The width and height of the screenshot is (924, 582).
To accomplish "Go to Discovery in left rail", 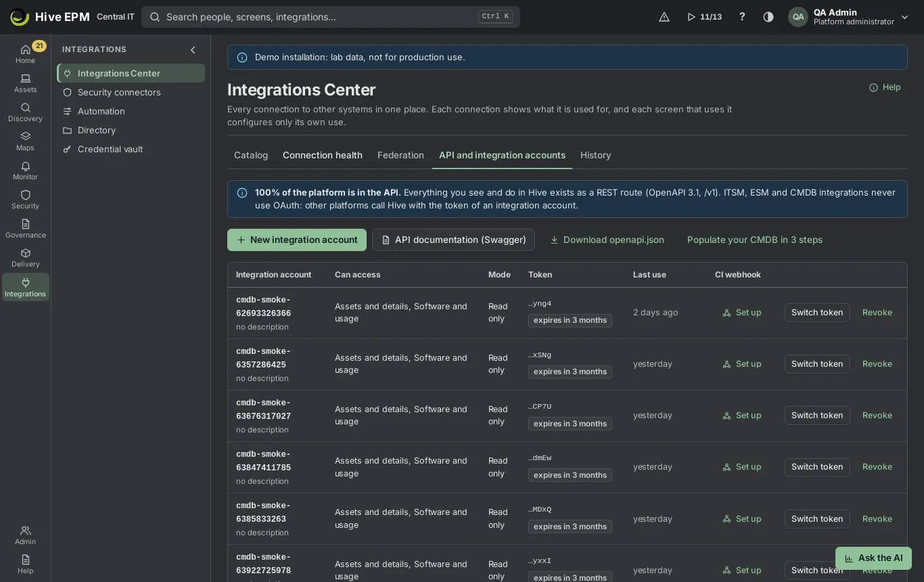I will [x=25, y=112].
